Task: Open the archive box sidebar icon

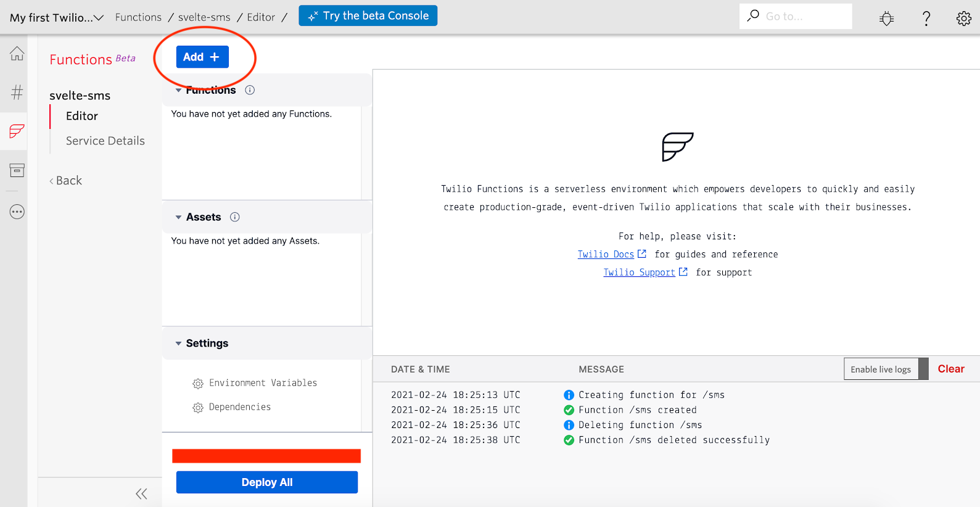Action: point(17,170)
